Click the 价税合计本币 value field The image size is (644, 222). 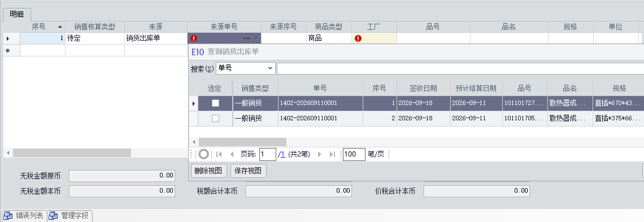pyautogui.click(x=476, y=191)
